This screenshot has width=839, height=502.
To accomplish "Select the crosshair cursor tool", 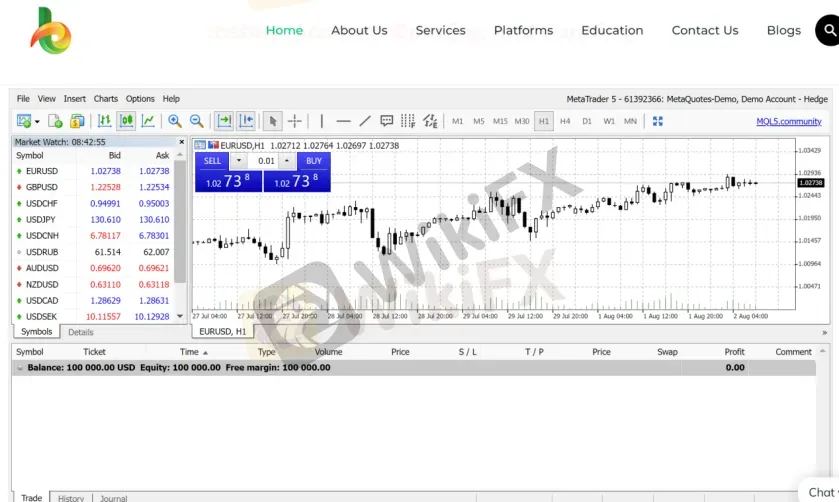I will point(295,121).
